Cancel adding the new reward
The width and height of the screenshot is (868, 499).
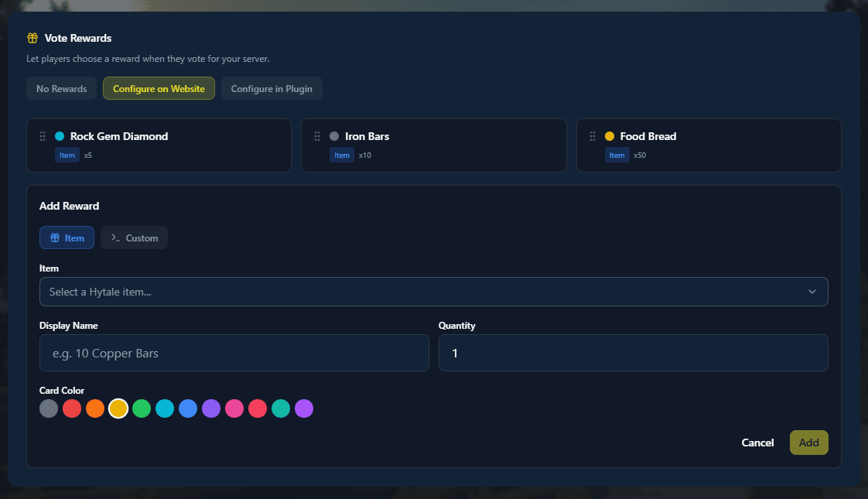pyautogui.click(x=757, y=443)
